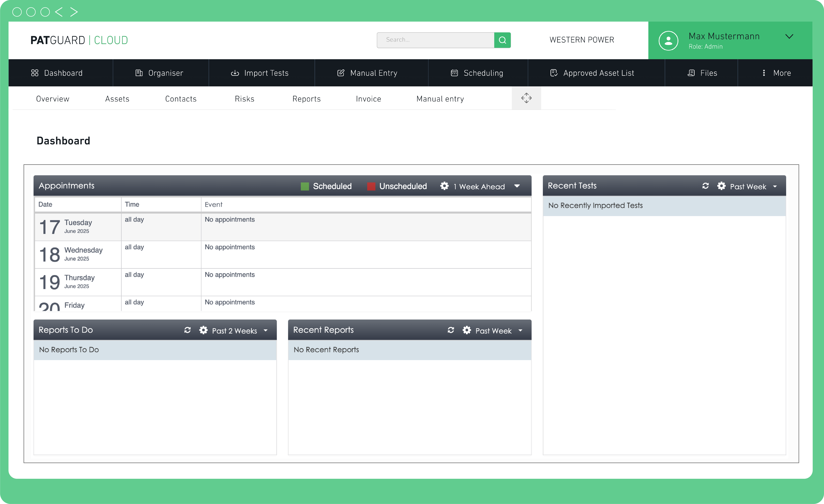Refresh the Recent Reports panel
Screen dimensions: 824x504
point(451,330)
